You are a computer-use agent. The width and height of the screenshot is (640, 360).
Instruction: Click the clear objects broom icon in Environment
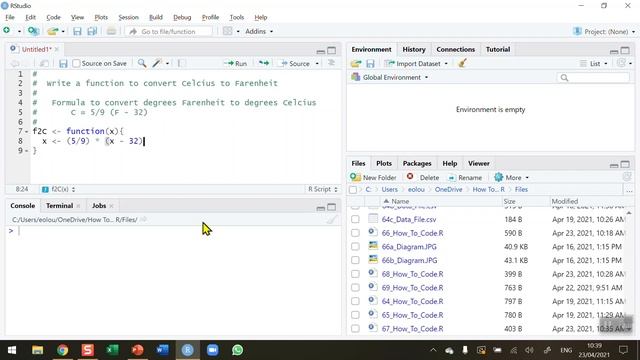click(462, 63)
